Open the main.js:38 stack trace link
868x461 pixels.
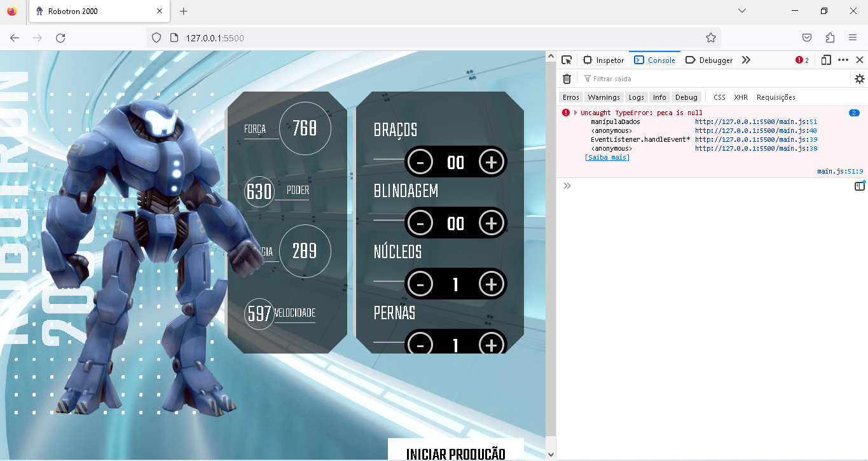(756, 148)
